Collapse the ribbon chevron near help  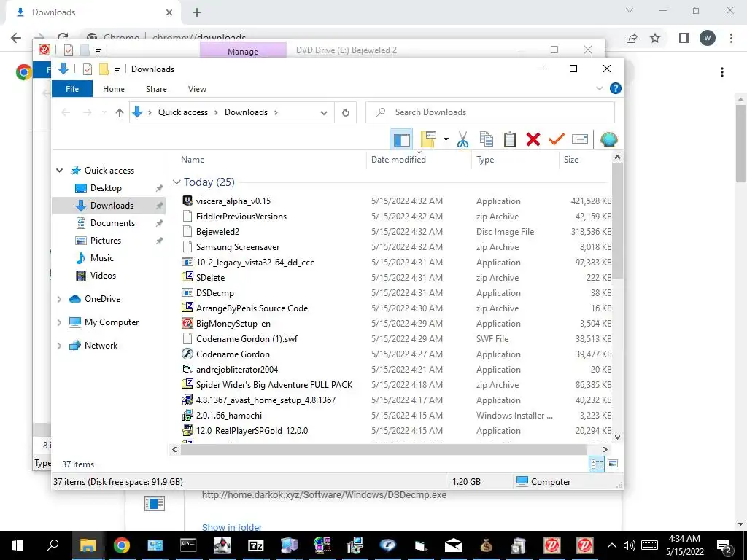600,88
